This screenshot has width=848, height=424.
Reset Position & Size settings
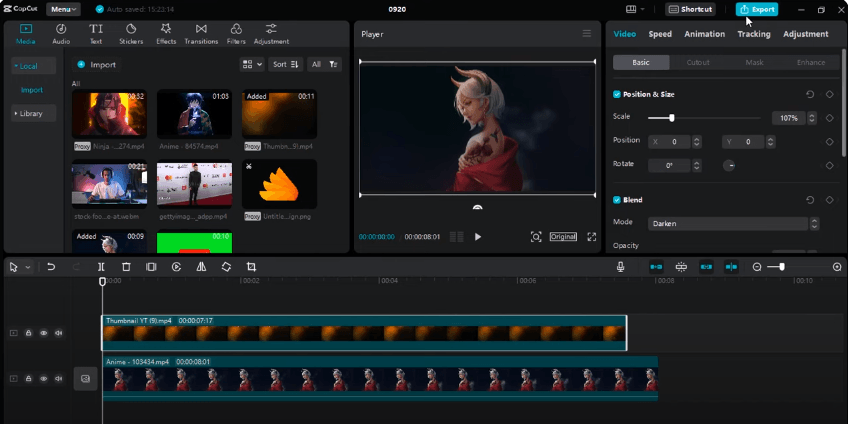(x=810, y=94)
